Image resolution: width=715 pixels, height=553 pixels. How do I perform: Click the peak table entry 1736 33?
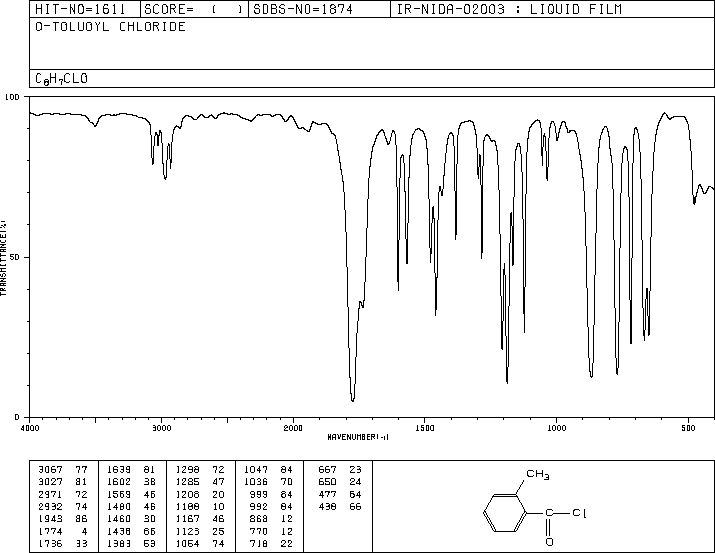(x=62, y=544)
